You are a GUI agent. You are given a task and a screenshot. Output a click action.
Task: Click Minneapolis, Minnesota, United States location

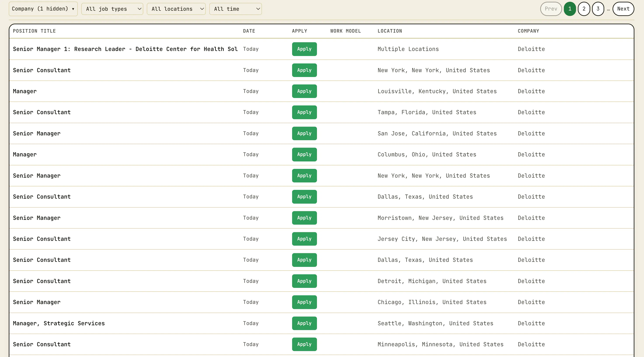[440, 344]
